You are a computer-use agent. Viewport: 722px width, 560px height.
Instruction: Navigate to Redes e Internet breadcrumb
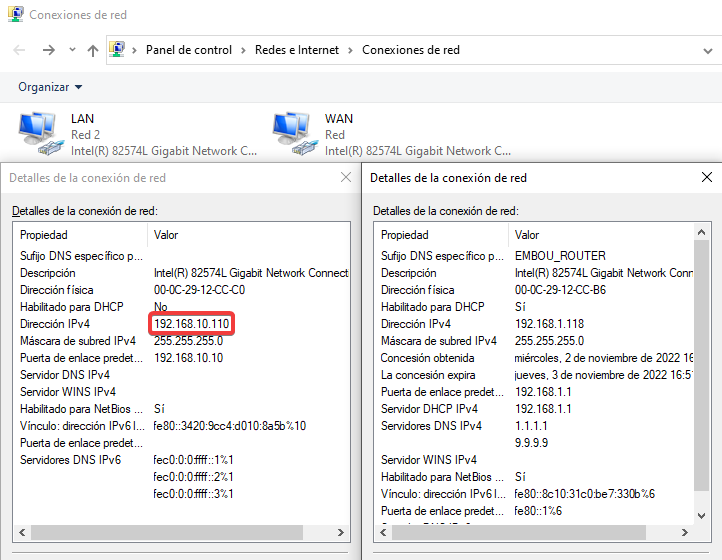297,50
